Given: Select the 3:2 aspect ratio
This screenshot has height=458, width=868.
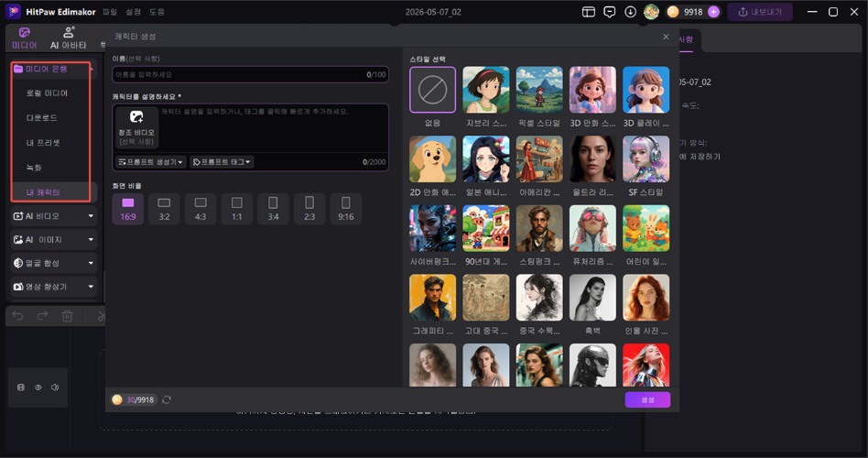Looking at the screenshot, I should pyautogui.click(x=165, y=209).
